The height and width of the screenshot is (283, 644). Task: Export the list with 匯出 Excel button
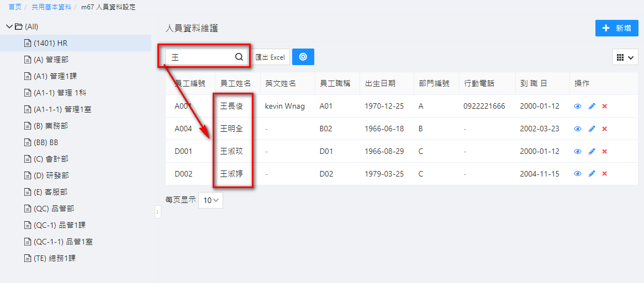coord(271,57)
